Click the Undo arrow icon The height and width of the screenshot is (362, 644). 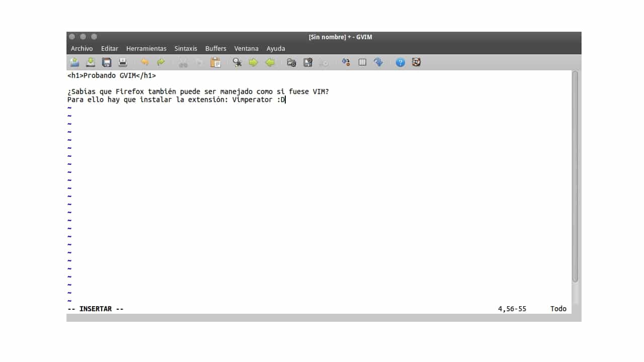click(x=145, y=62)
